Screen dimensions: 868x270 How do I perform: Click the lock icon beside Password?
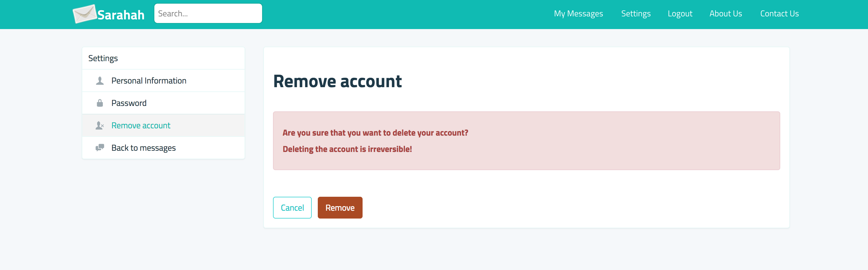(x=100, y=103)
